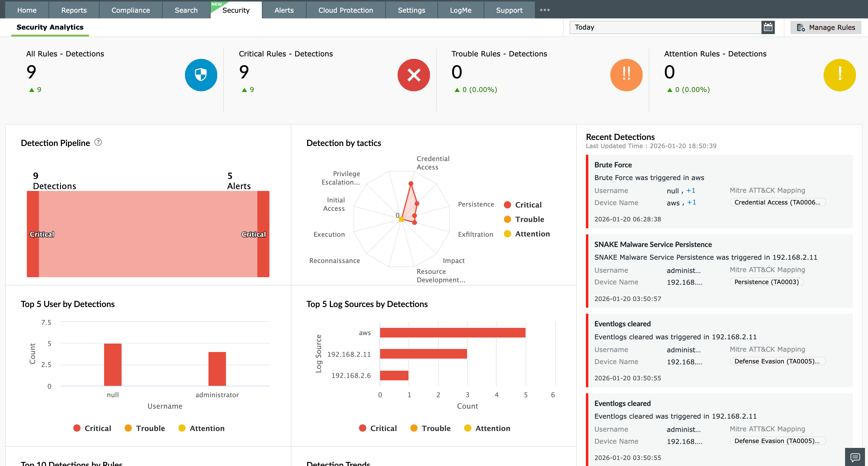Viewport: 868px width, 466px height.
Task: Open the Reports tab
Action: pos(74,10)
